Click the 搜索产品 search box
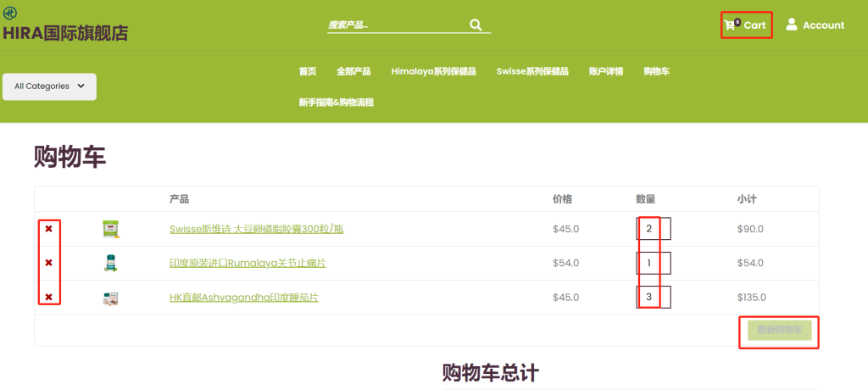868x390 pixels. pos(394,25)
